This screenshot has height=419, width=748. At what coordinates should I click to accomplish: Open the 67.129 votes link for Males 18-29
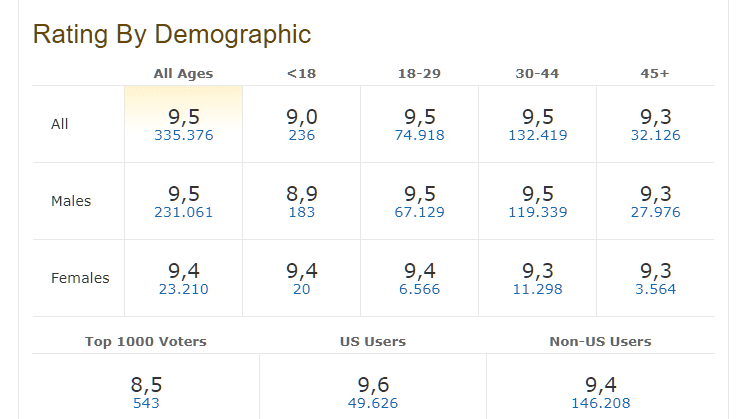(x=419, y=212)
